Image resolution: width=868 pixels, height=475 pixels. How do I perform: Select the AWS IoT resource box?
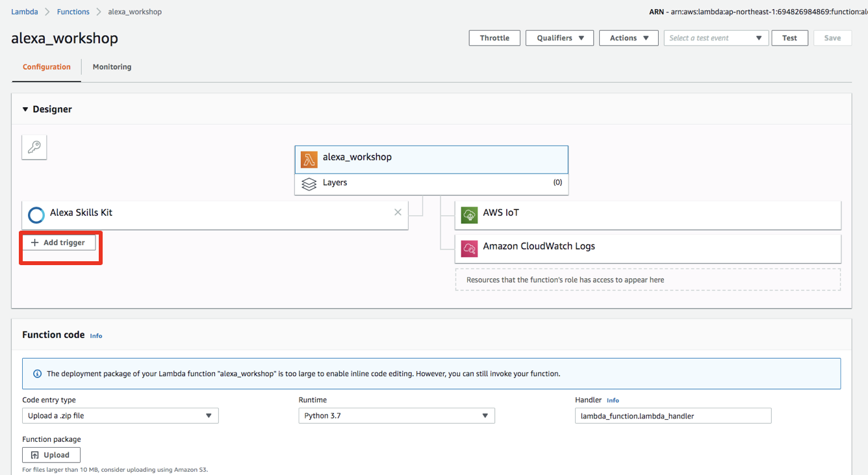648,214
